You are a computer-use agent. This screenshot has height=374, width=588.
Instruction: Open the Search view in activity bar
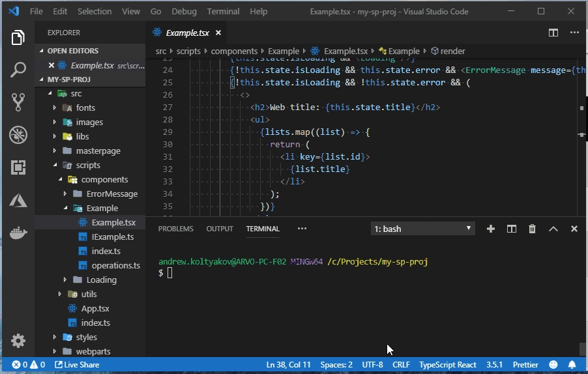pyautogui.click(x=18, y=70)
